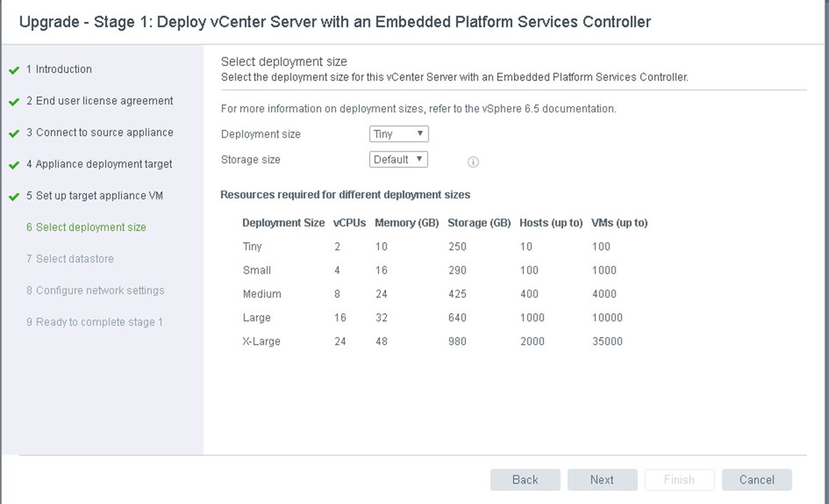Click the 10000 VMs value for Large
829x504 pixels.
(607, 318)
